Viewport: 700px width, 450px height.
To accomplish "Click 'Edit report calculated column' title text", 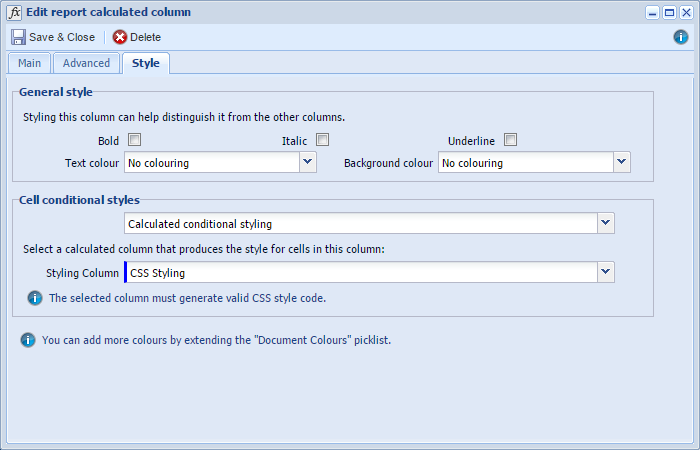I will [x=108, y=12].
